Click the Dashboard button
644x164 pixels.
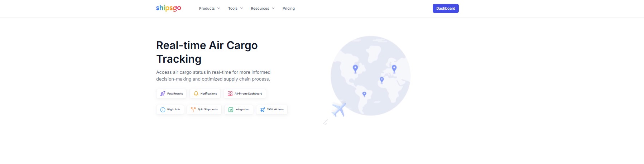pyautogui.click(x=446, y=8)
